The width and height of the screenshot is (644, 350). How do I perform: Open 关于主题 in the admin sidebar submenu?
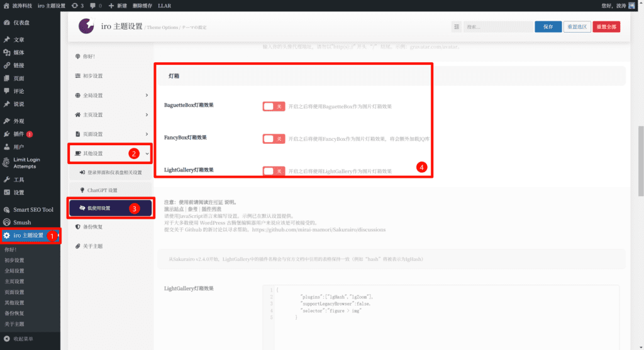(14, 324)
